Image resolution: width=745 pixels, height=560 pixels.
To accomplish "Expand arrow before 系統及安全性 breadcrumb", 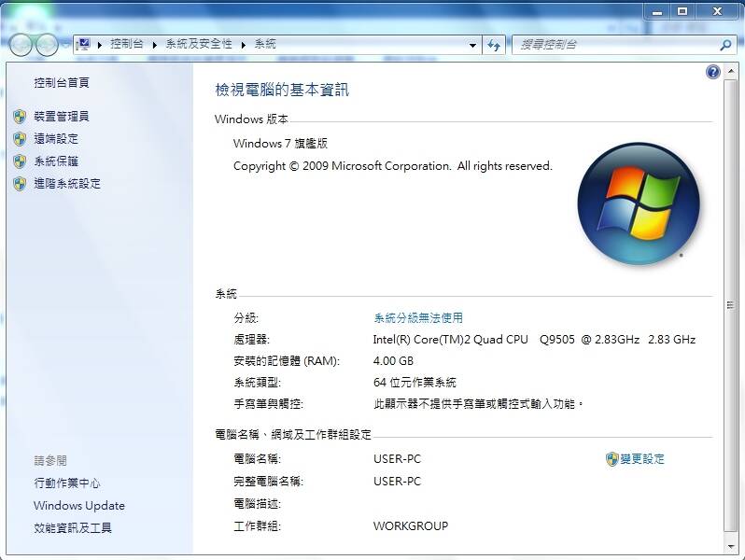I will point(154,45).
